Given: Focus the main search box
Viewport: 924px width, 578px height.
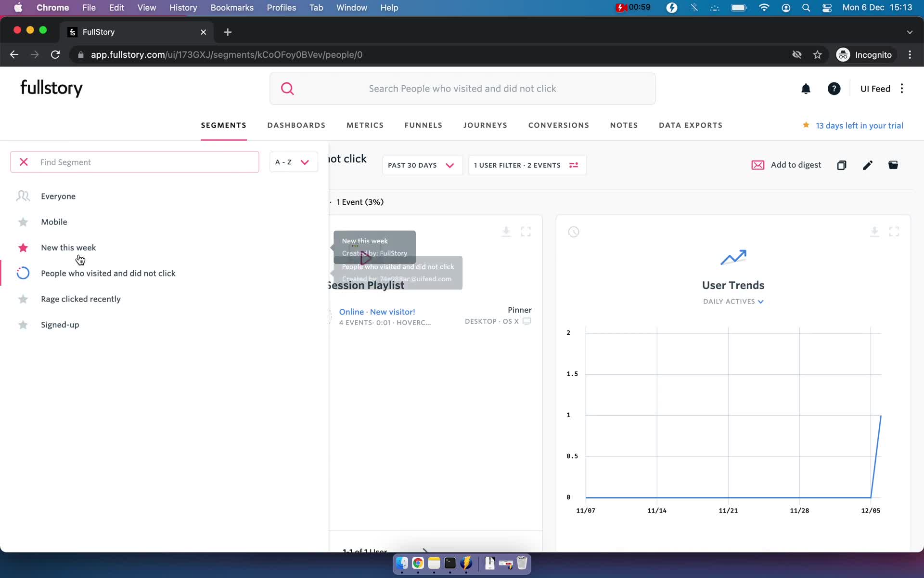Looking at the screenshot, I should coord(462,89).
